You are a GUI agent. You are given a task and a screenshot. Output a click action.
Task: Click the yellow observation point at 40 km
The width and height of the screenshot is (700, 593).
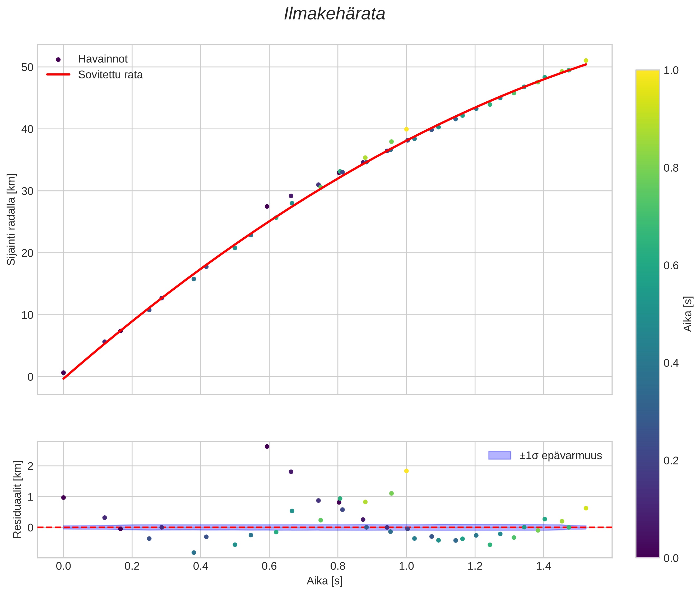click(x=406, y=129)
